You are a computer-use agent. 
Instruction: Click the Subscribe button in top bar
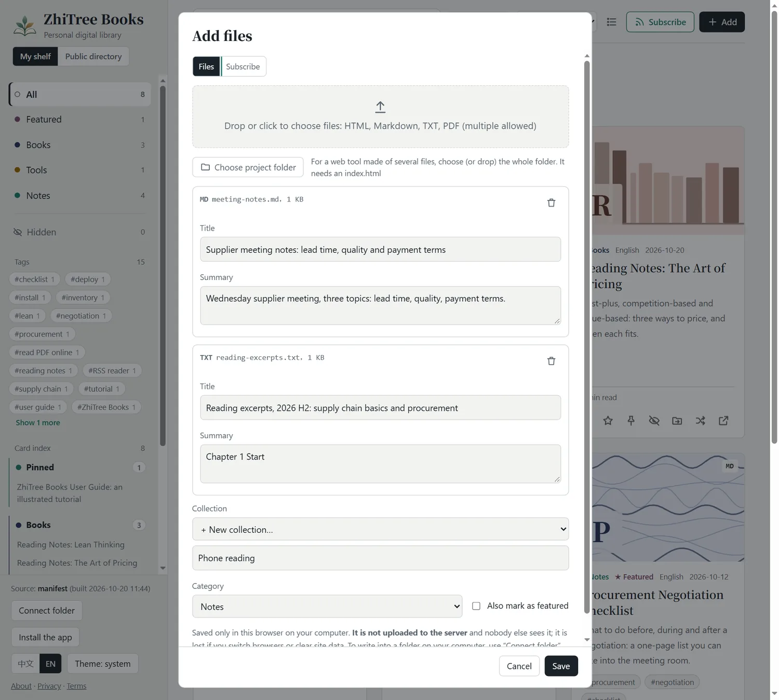tap(660, 22)
